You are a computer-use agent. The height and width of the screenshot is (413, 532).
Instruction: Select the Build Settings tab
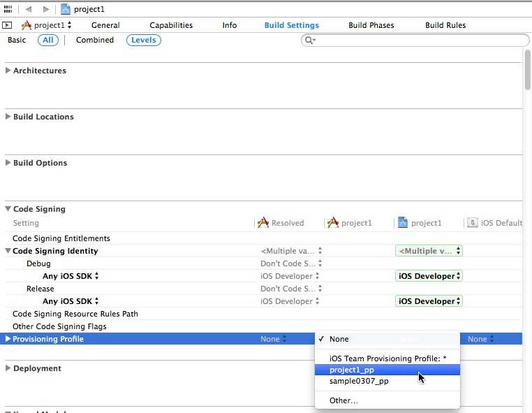tap(291, 25)
